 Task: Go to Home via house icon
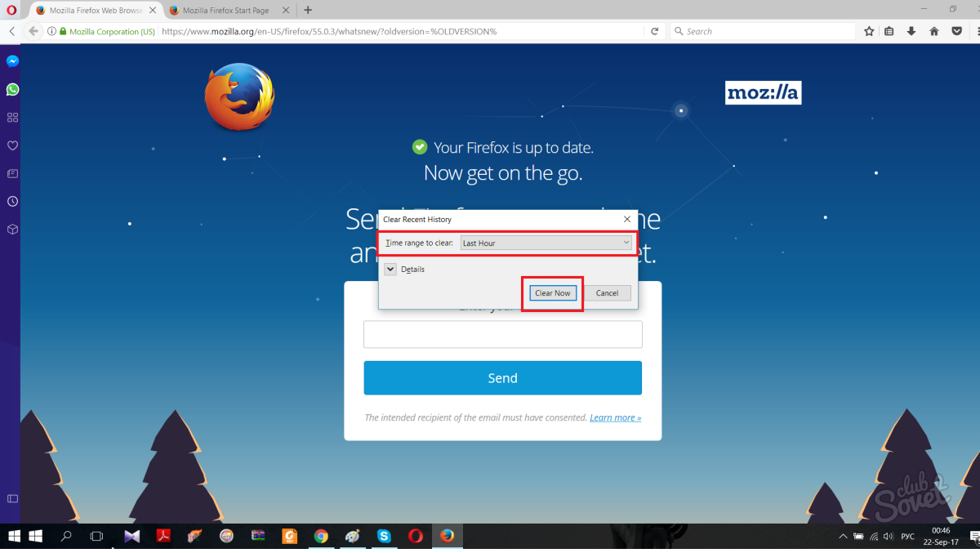934,31
